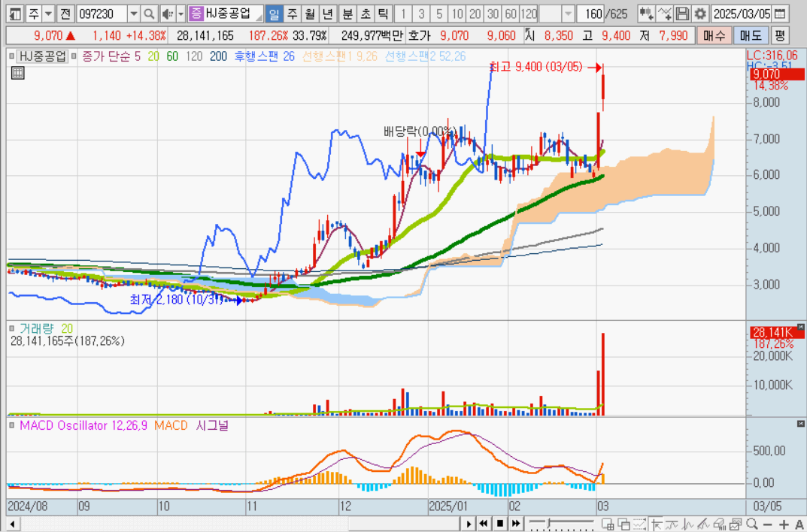Click the add-candle chart type icon

tap(646, 14)
